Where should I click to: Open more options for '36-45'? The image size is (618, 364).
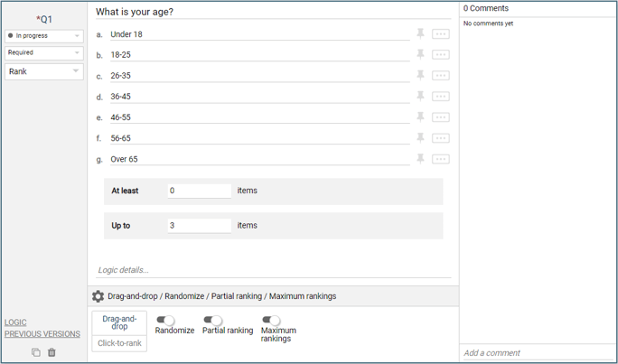[x=441, y=97]
